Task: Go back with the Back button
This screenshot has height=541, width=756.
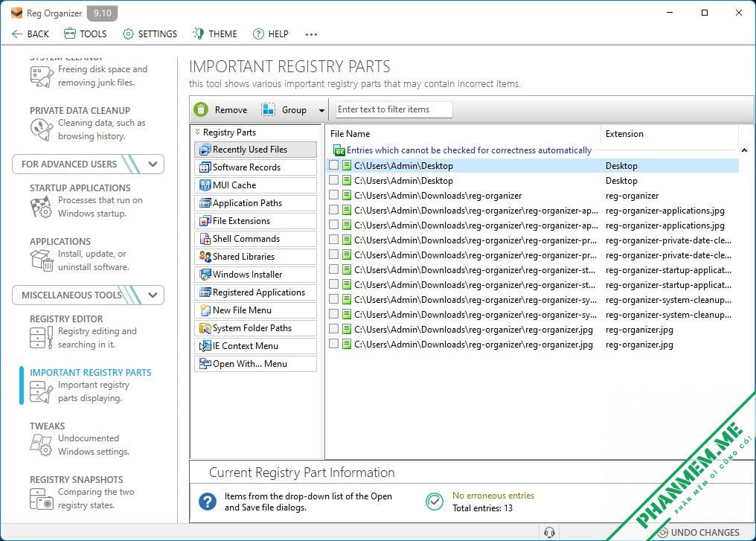Action: pyautogui.click(x=30, y=33)
